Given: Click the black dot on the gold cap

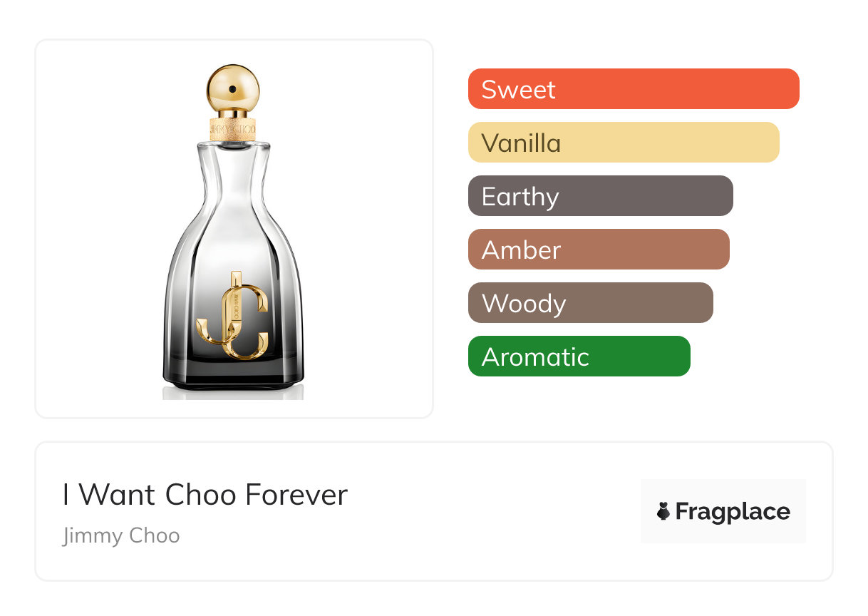Looking at the screenshot, I should (232, 87).
